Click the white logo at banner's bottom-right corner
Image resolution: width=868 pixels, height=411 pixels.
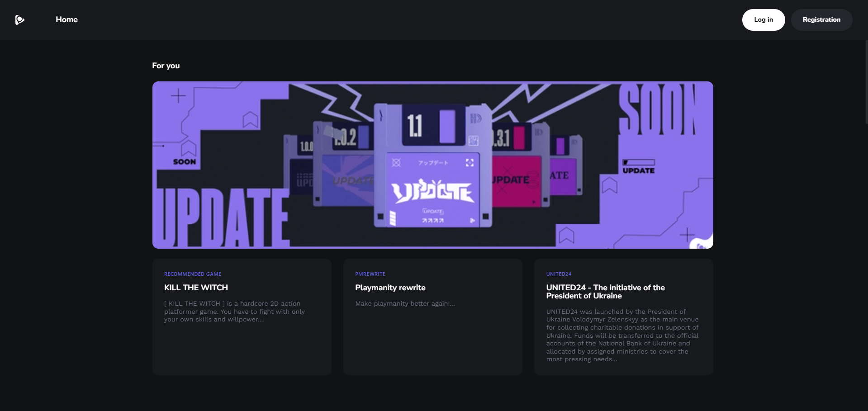pyautogui.click(x=702, y=243)
